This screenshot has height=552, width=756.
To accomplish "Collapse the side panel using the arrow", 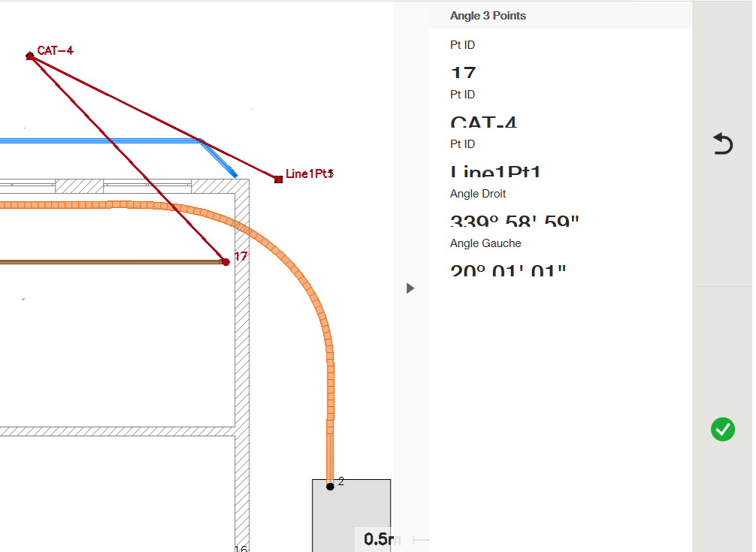I will click(x=410, y=288).
